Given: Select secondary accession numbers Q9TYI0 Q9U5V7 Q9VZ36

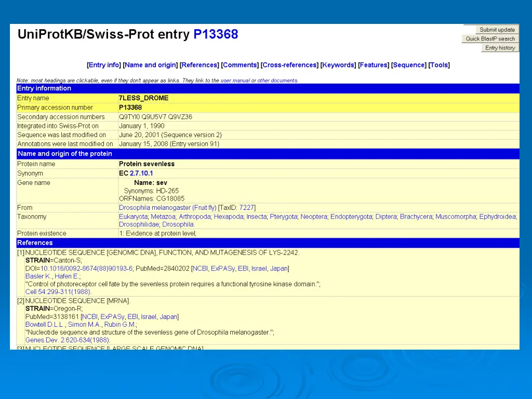Looking at the screenshot, I should click(x=155, y=117).
